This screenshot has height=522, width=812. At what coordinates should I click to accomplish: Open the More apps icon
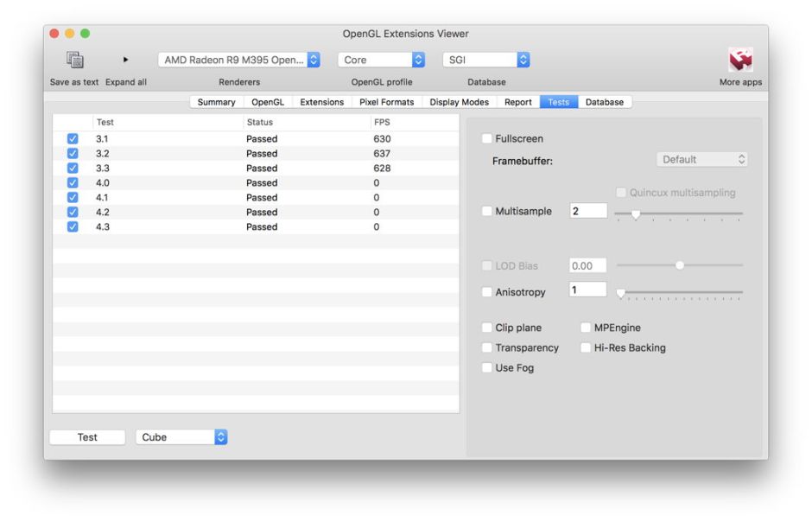click(740, 60)
